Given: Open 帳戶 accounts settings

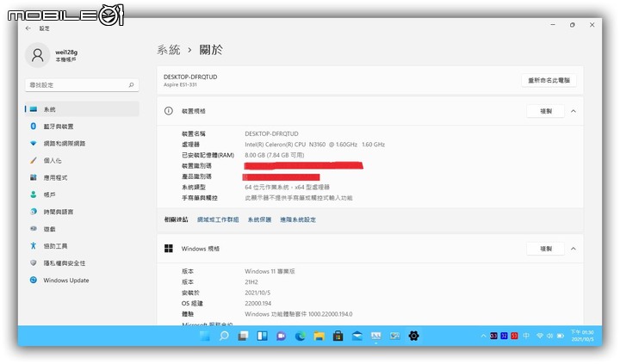Looking at the screenshot, I should (82, 194).
